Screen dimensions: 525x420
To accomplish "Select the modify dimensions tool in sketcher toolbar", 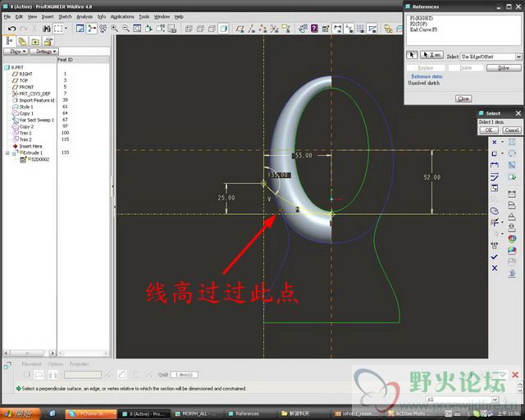I will tap(495, 176).
